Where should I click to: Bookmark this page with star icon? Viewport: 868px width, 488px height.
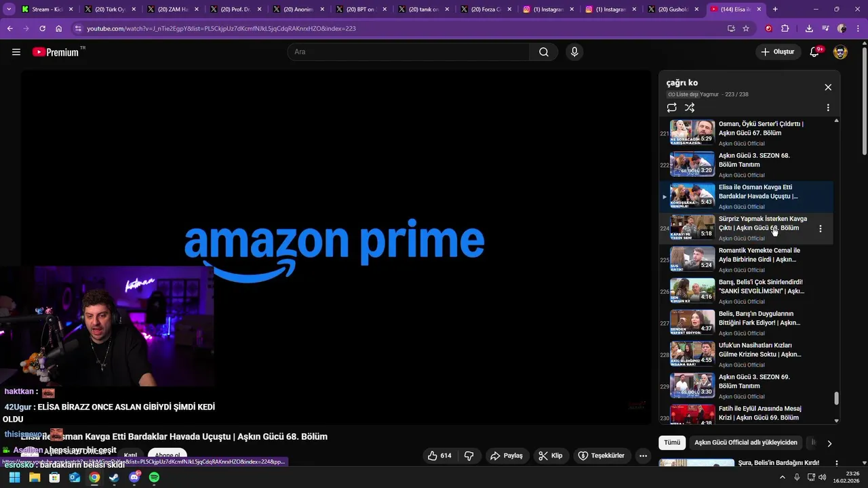tap(746, 28)
